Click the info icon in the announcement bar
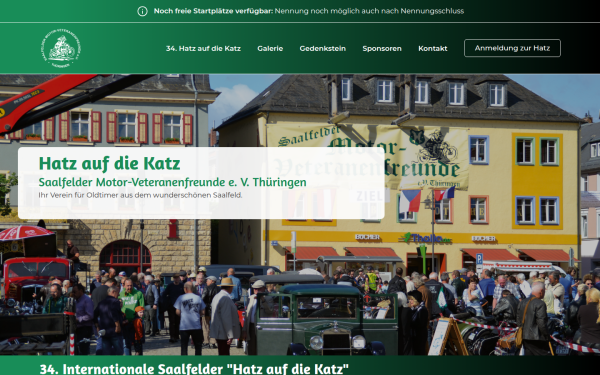The height and width of the screenshot is (375, 600). pyautogui.click(x=142, y=11)
